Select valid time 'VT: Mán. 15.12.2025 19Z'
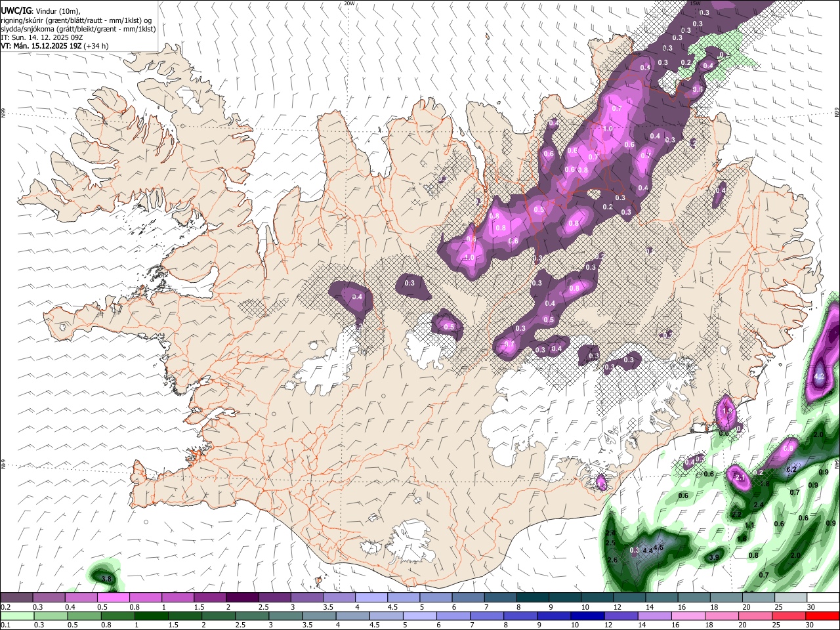Viewport: 840px width, 630px height. [x=41, y=46]
